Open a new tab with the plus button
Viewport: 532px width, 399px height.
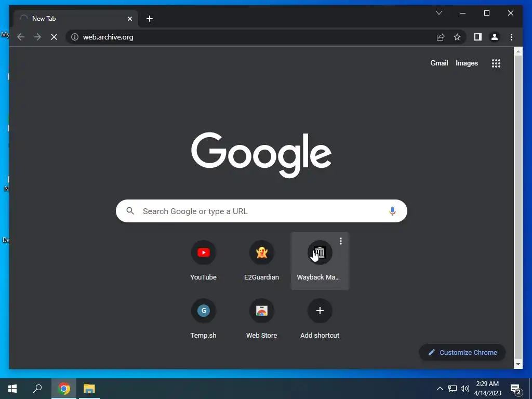(x=150, y=19)
